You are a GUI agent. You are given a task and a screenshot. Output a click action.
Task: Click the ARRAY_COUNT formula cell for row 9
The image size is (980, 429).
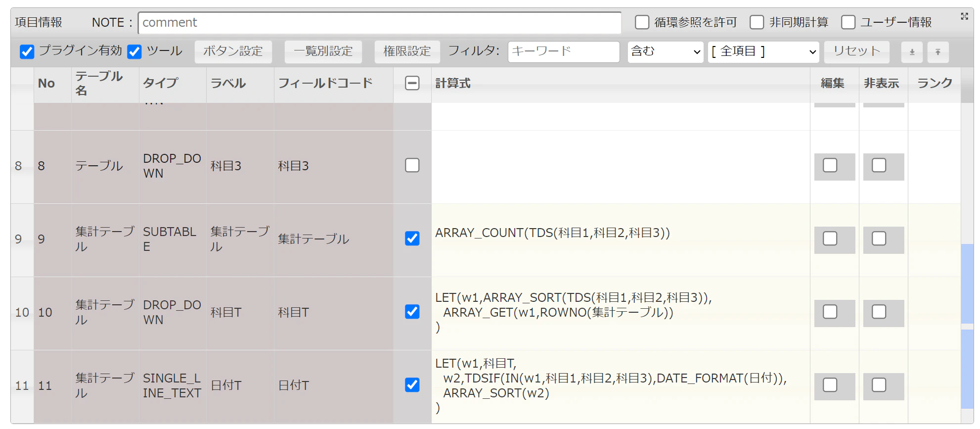coord(621,240)
